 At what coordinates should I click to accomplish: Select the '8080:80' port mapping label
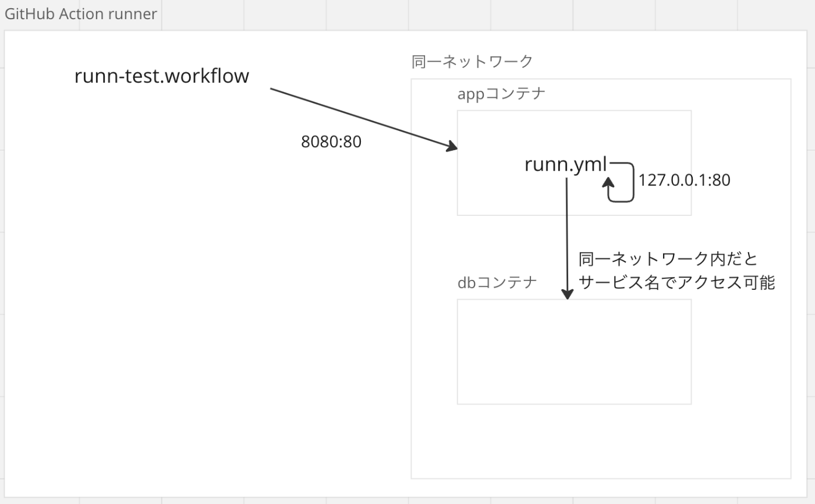[x=331, y=142]
